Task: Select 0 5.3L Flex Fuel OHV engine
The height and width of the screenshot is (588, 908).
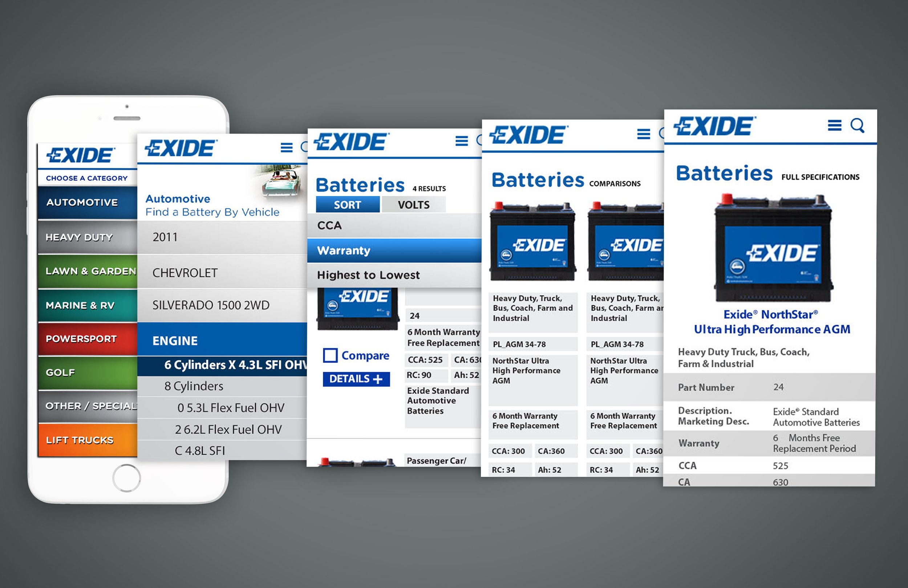Action: pos(222,408)
